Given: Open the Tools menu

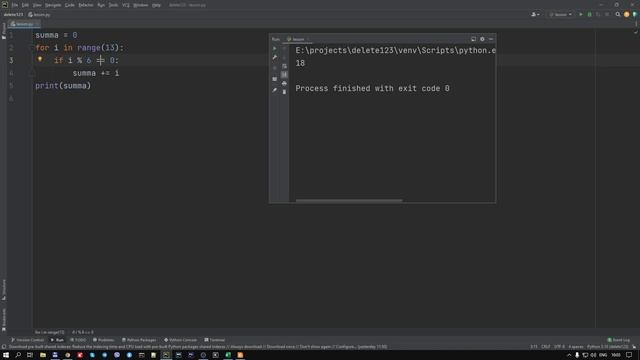Looking at the screenshot, I should click(113, 5).
